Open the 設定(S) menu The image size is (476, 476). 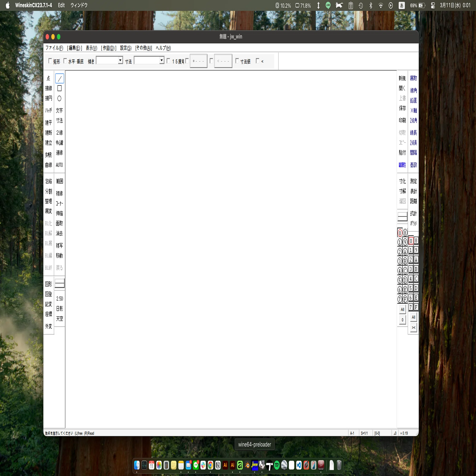[126, 48]
